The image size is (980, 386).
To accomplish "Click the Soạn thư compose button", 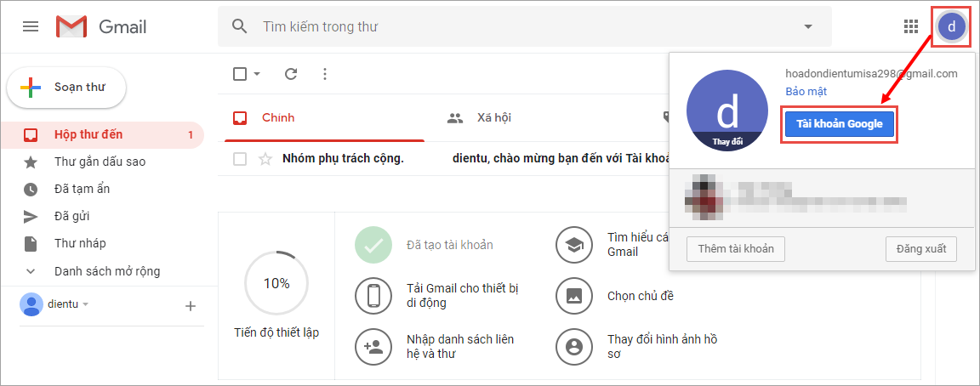I will tap(66, 88).
